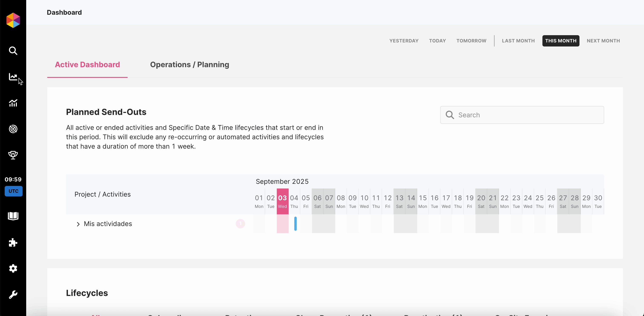This screenshot has width=644, height=316.
Task: Open the puzzle piece integrations icon
Action: (13, 242)
